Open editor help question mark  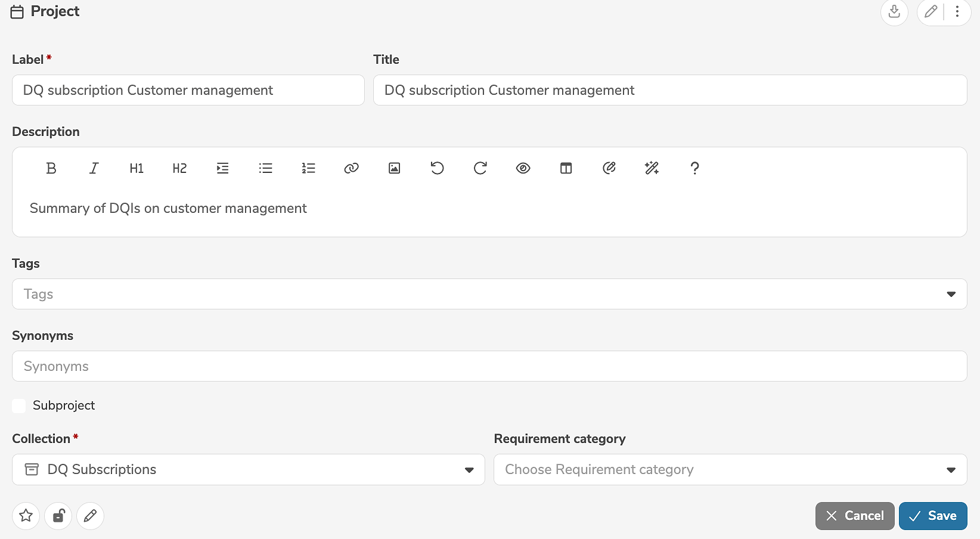tap(694, 168)
